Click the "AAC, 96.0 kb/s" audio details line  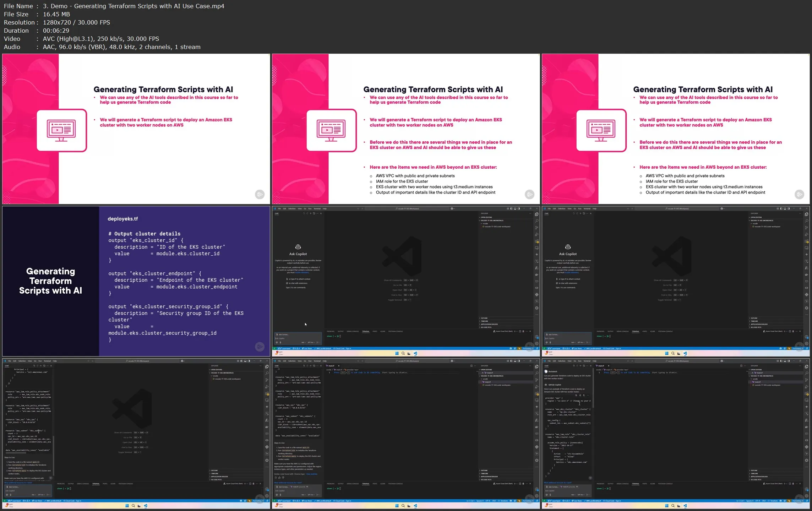[x=122, y=47]
